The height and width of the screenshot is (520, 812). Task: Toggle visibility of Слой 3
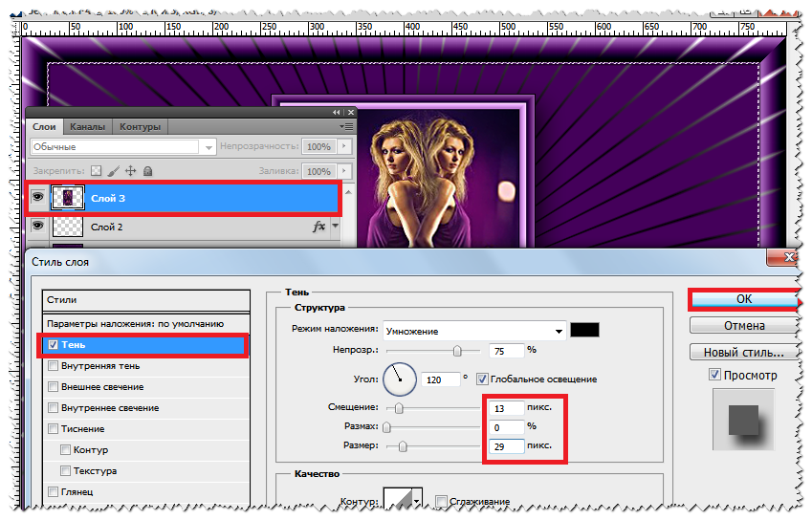[38, 197]
